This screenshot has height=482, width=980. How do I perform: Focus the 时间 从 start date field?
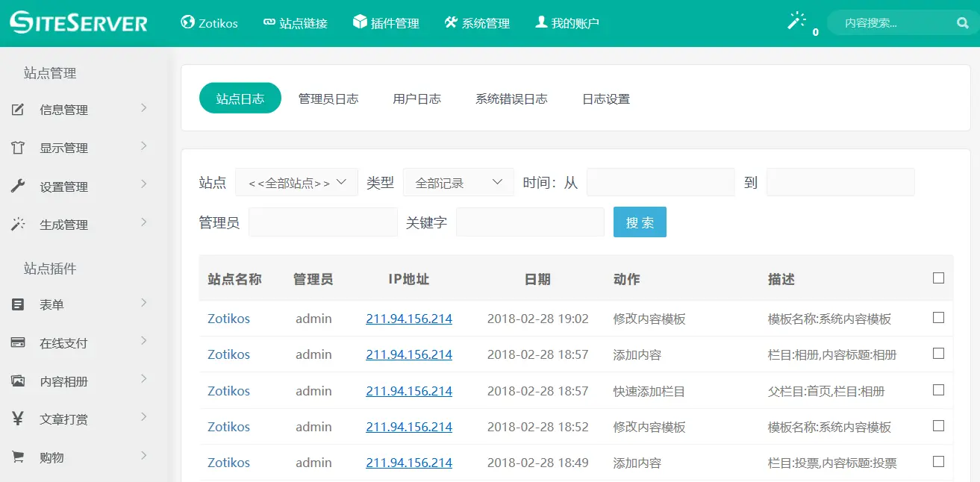[x=661, y=182]
